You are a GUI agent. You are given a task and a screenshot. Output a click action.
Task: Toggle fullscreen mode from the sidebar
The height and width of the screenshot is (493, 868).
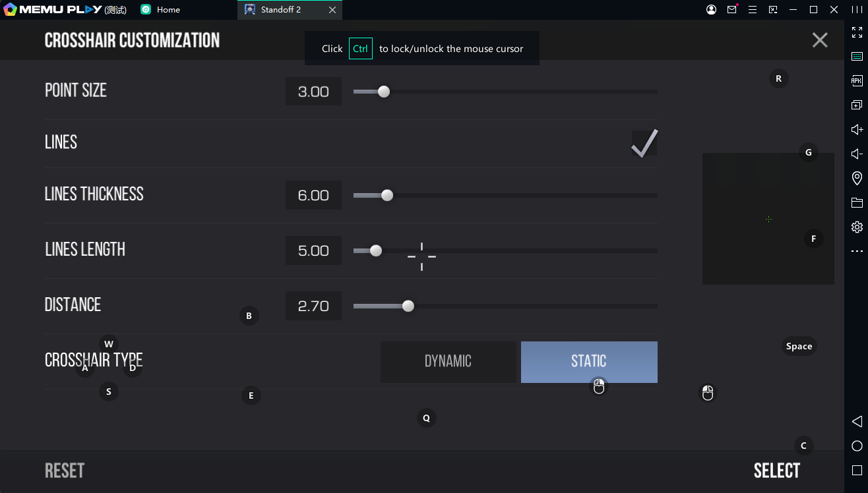[x=857, y=32]
